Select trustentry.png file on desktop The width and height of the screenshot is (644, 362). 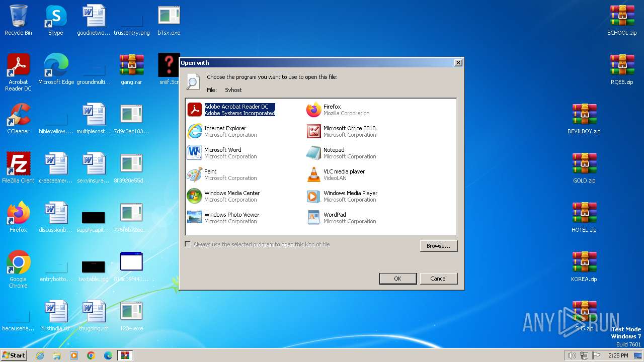tap(131, 24)
